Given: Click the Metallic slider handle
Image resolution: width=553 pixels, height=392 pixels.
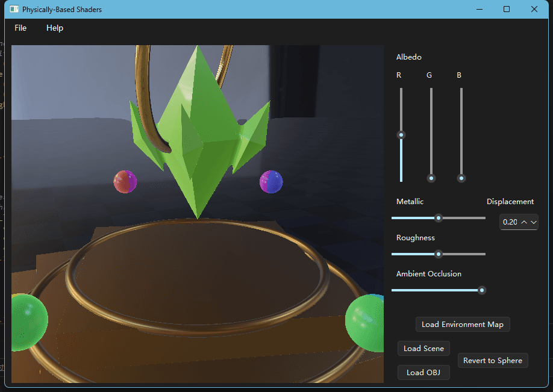Looking at the screenshot, I should [x=439, y=218].
